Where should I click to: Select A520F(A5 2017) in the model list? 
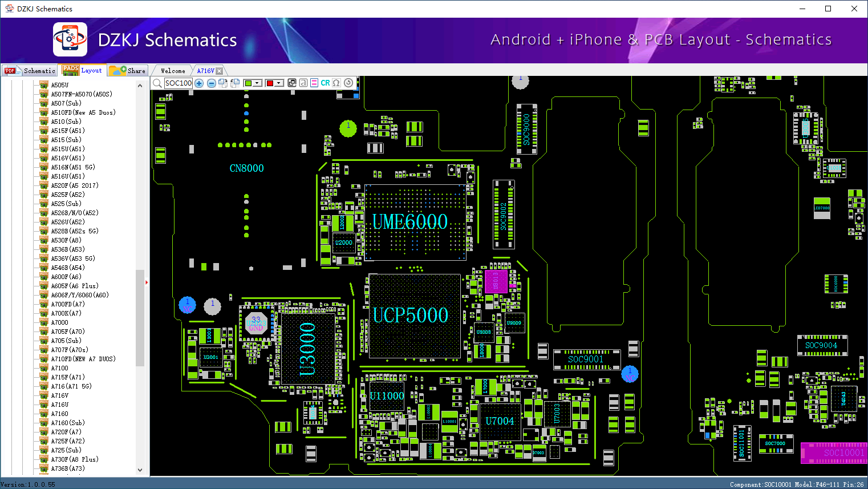pos(75,185)
